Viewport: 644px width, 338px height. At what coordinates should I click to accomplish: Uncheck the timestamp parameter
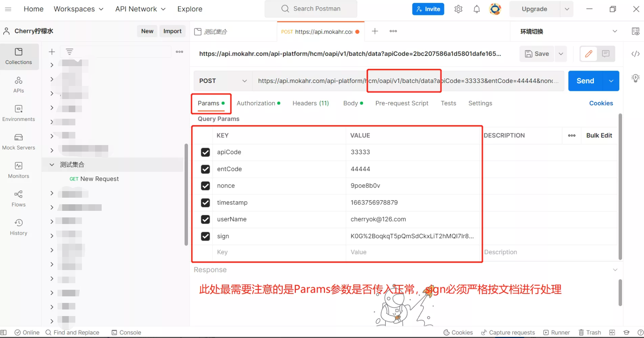[206, 203]
